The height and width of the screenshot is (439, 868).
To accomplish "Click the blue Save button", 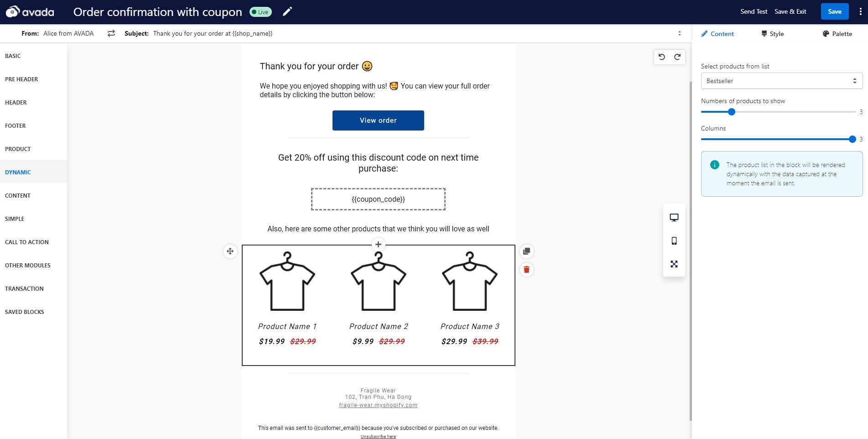I will [x=834, y=12].
